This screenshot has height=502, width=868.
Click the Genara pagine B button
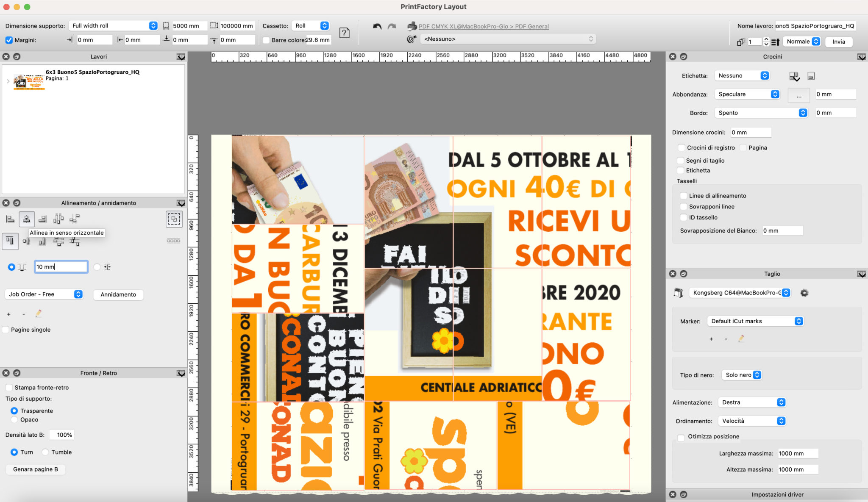tap(36, 469)
